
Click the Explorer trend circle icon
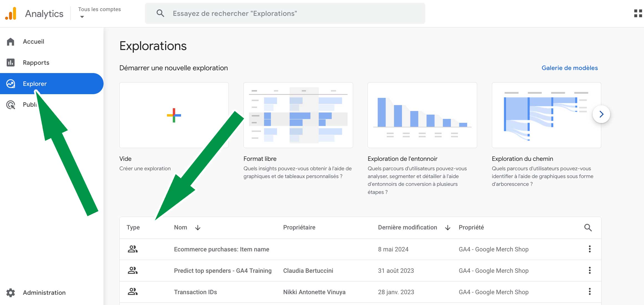coord(11,84)
